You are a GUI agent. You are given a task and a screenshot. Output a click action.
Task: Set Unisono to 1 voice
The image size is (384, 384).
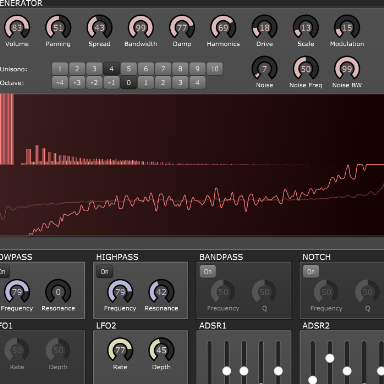click(60, 69)
